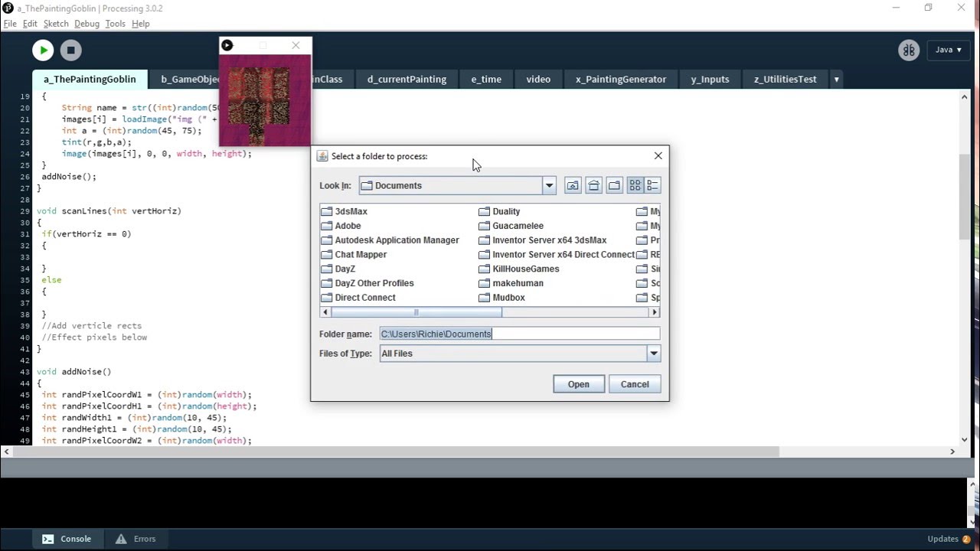Select the DayZ Other Profiles folder
This screenshot has width=980, height=551.
(367, 283)
